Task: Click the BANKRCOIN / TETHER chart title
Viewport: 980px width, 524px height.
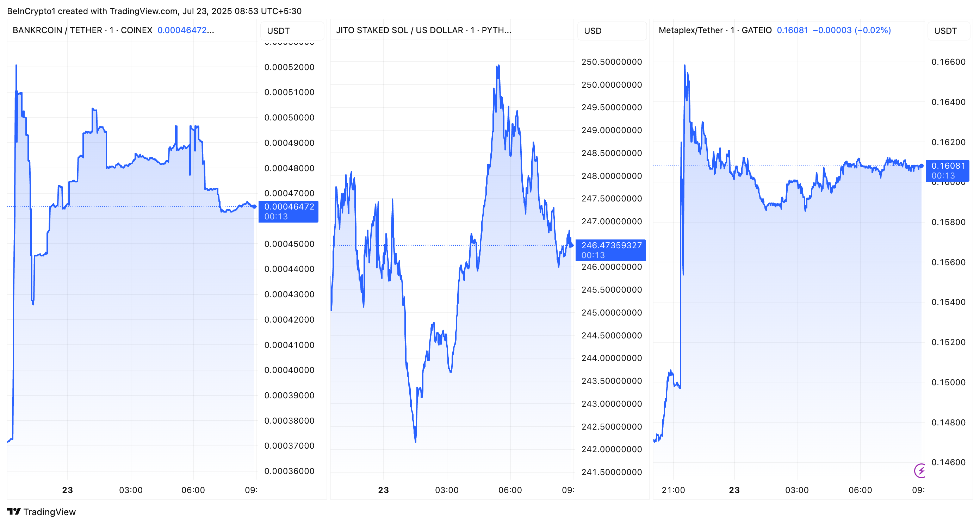Action: (82, 30)
